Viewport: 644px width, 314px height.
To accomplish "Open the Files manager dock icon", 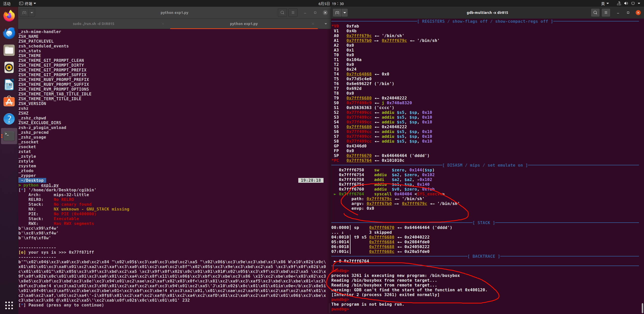I will [9, 50].
